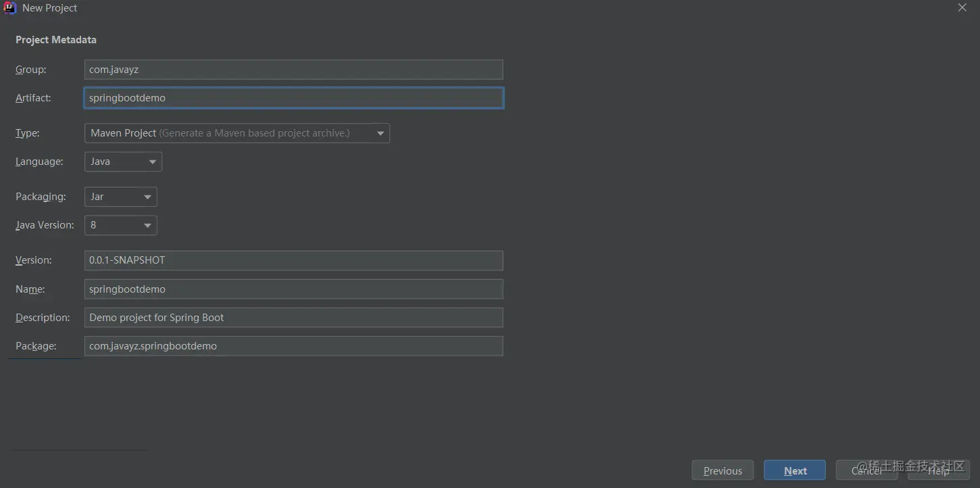This screenshot has width=980, height=488.
Task: Edit the Description field
Action: pyautogui.click(x=293, y=318)
